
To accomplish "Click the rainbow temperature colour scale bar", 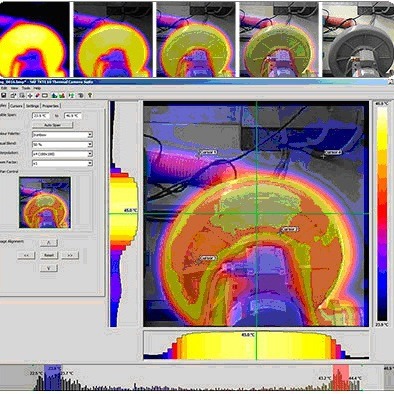I will tap(382, 213).
